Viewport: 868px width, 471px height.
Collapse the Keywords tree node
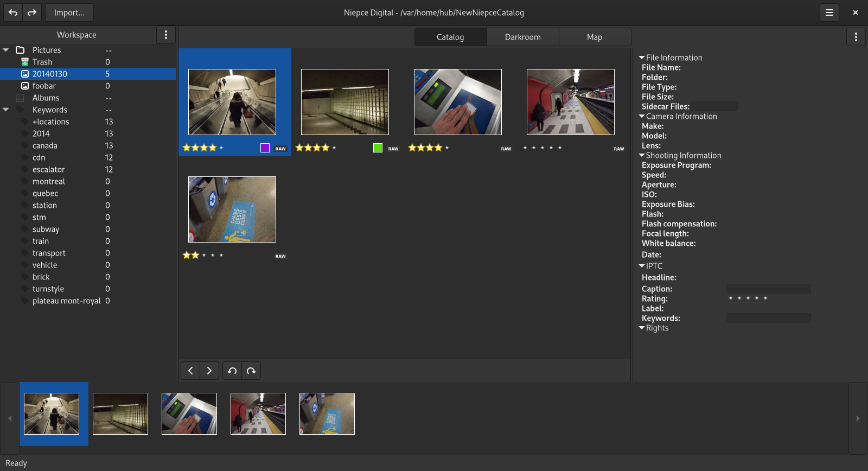click(6, 110)
